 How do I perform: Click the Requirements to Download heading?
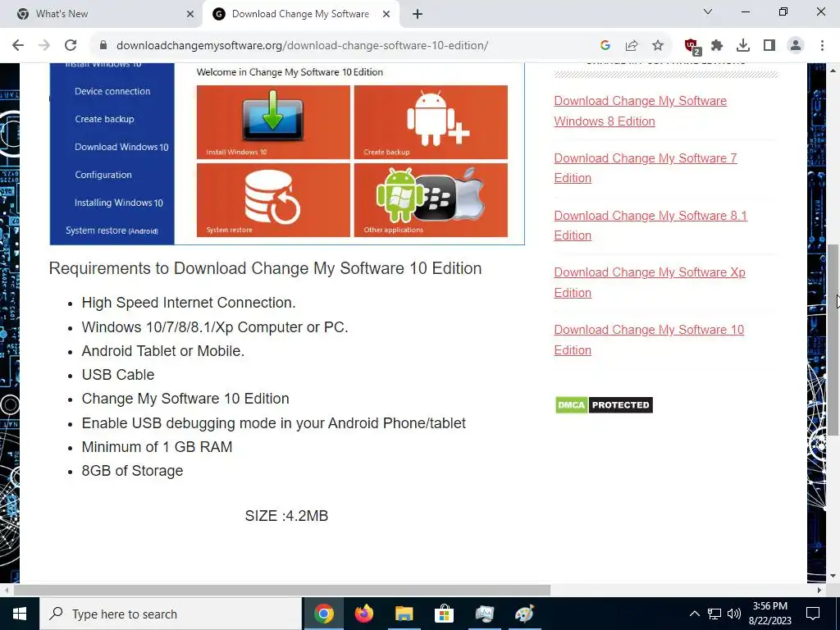click(x=265, y=268)
